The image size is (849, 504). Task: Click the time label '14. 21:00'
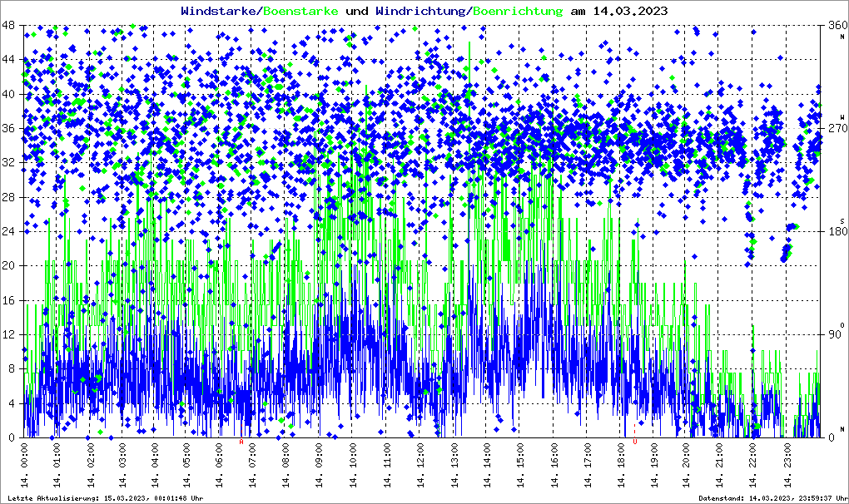click(x=721, y=465)
